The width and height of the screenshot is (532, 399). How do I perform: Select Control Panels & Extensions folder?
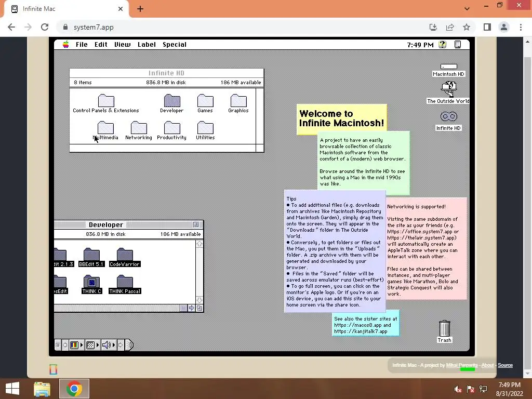(x=106, y=101)
